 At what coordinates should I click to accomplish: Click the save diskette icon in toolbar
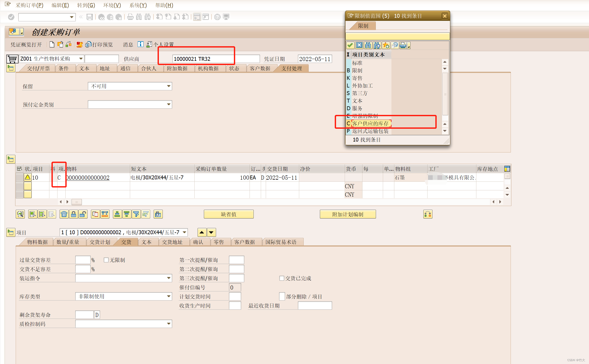90,17
